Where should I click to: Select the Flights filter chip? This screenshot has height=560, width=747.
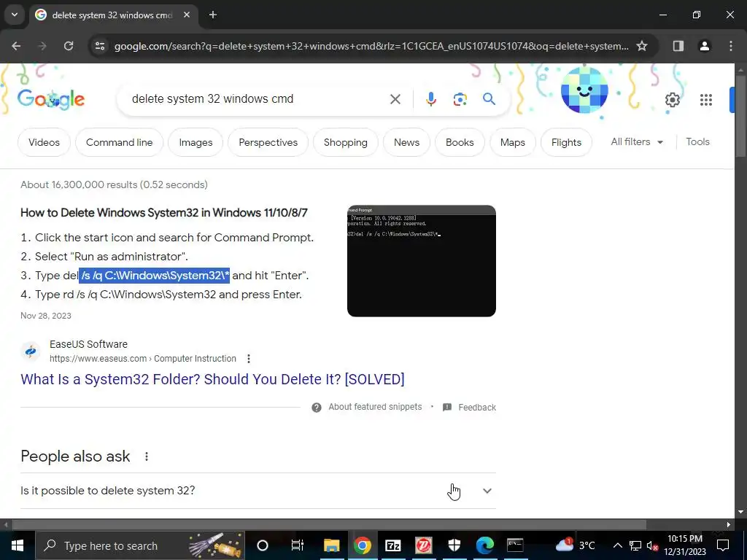click(566, 142)
